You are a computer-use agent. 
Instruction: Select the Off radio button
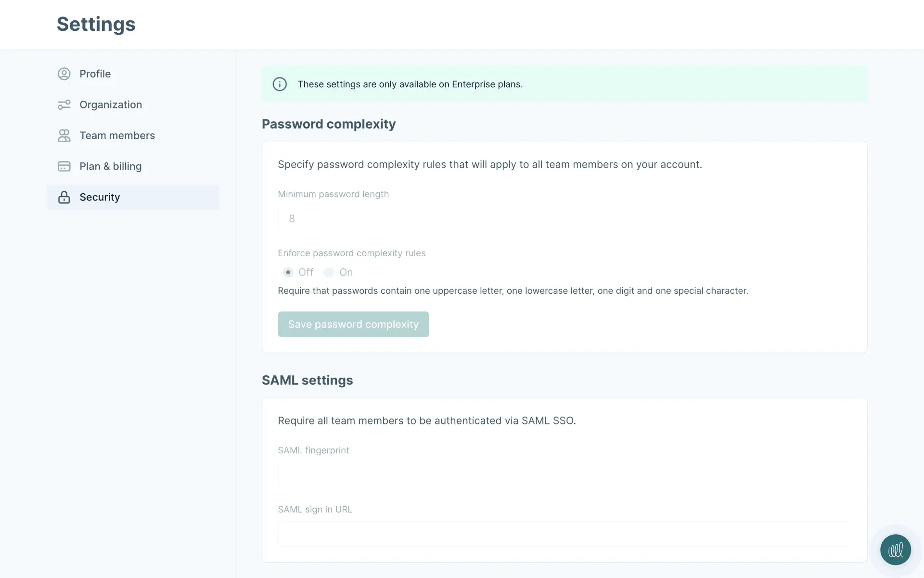(x=288, y=272)
